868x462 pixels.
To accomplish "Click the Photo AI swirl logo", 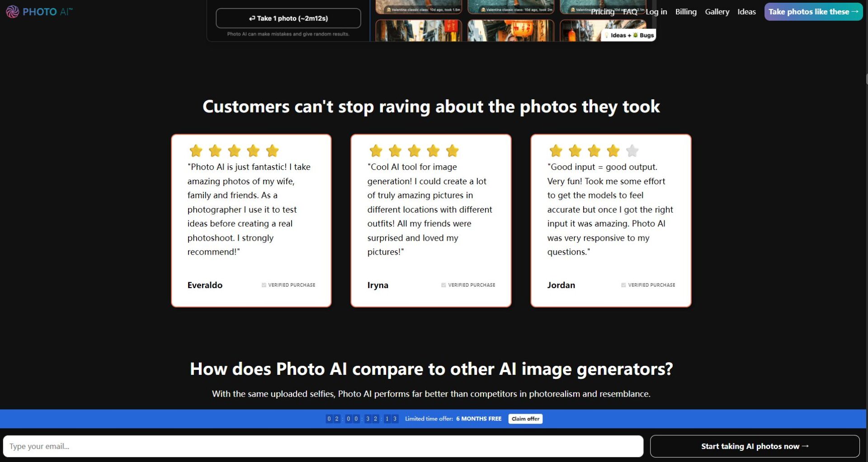I will (x=12, y=12).
